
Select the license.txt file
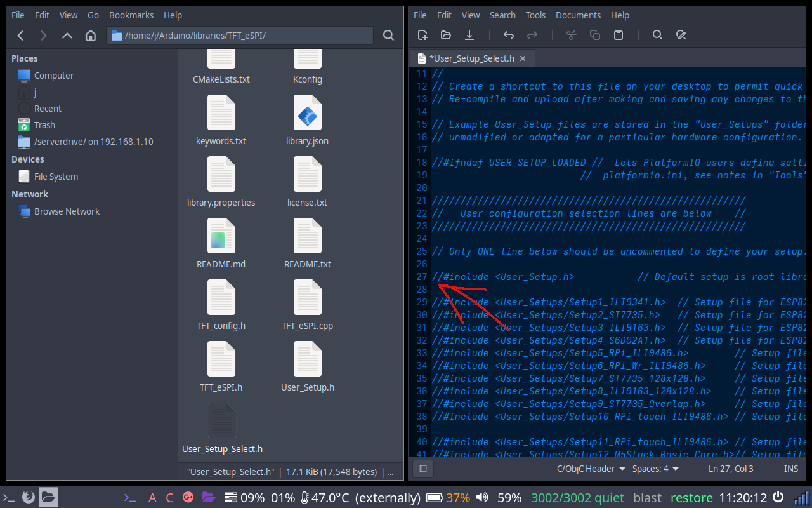pyautogui.click(x=308, y=182)
